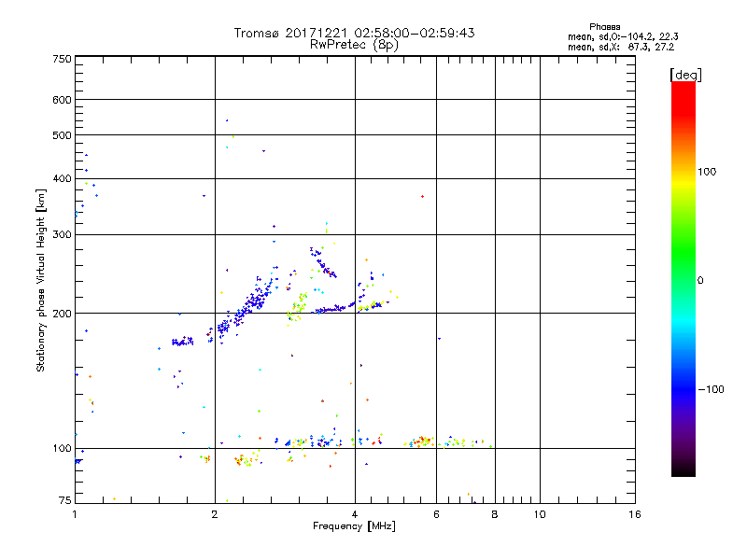Click the 'mean, sd,X: 87.3, 27.2' statistic

click(x=621, y=47)
